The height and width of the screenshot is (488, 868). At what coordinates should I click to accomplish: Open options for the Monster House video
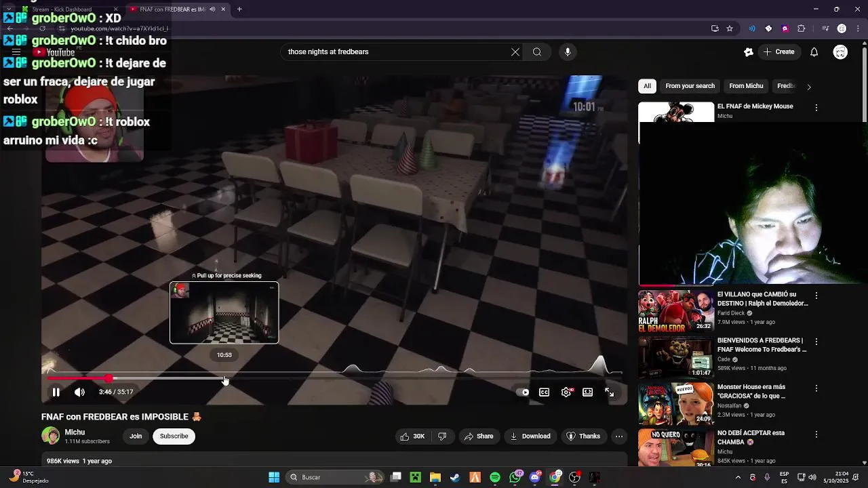point(816,388)
